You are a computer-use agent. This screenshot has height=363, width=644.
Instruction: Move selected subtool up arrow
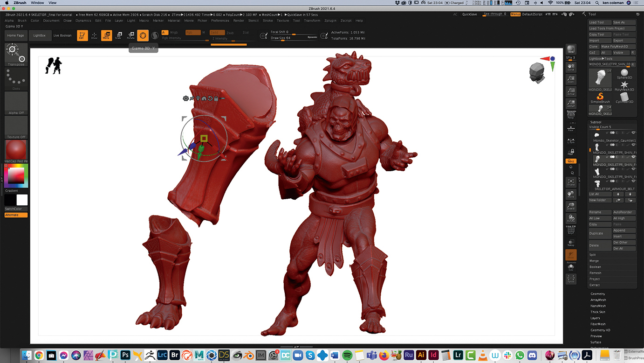(618, 194)
